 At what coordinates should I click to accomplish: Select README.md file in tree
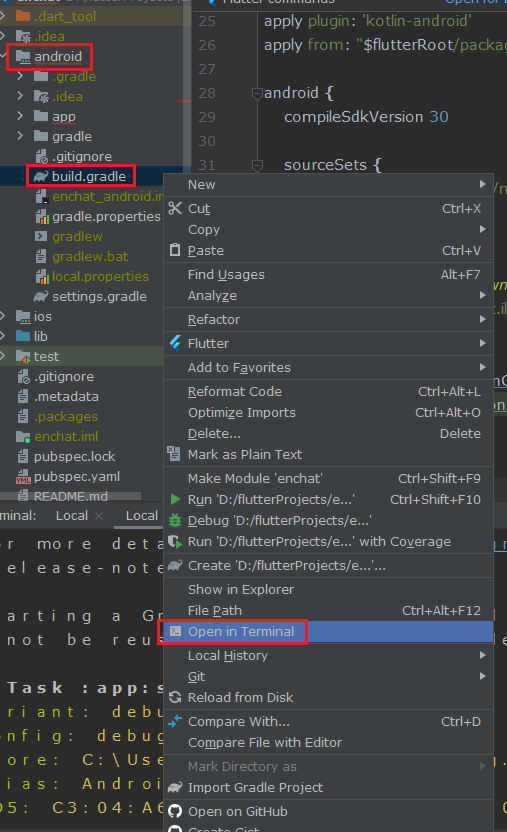71,496
